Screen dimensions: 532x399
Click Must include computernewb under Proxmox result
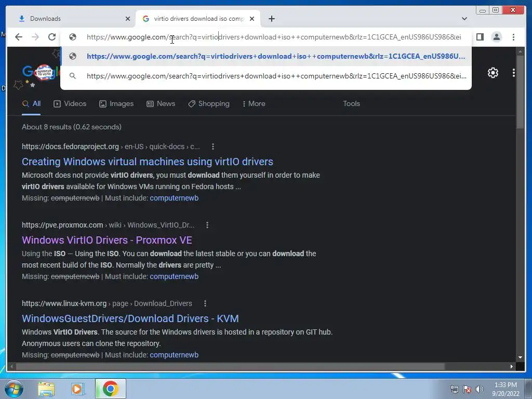tap(174, 276)
